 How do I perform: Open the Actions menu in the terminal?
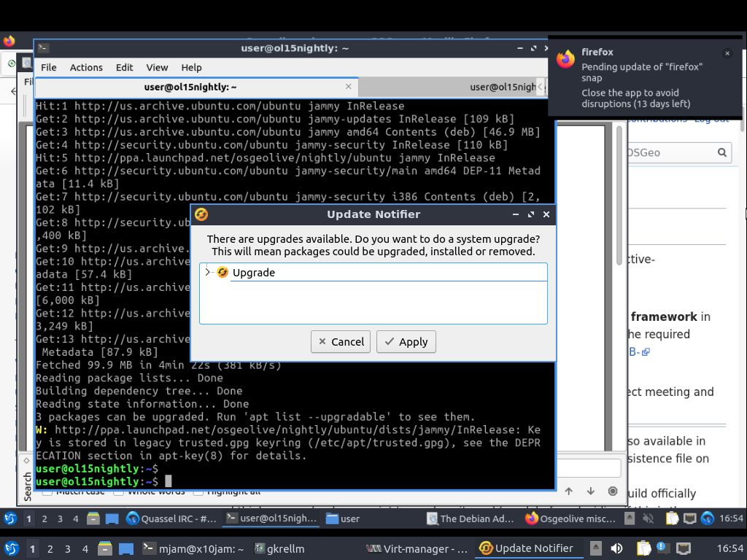click(x=86, y=67)
